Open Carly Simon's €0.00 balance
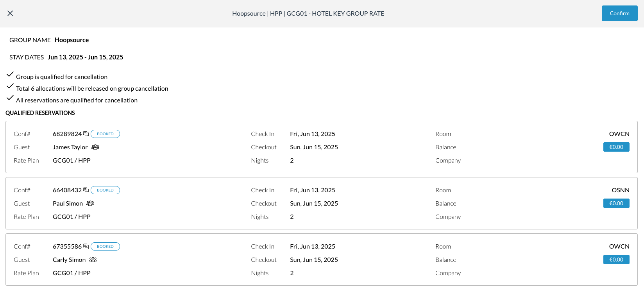Screen dimensions: 644x299 pyautogui.click(x=616, y=260)
